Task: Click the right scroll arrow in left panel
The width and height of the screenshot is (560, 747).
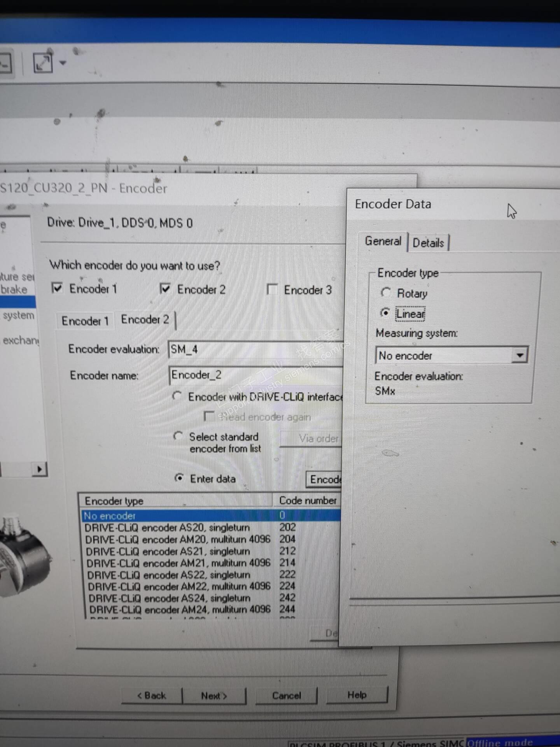Action: pyautogui.click(x=39, y=469)
